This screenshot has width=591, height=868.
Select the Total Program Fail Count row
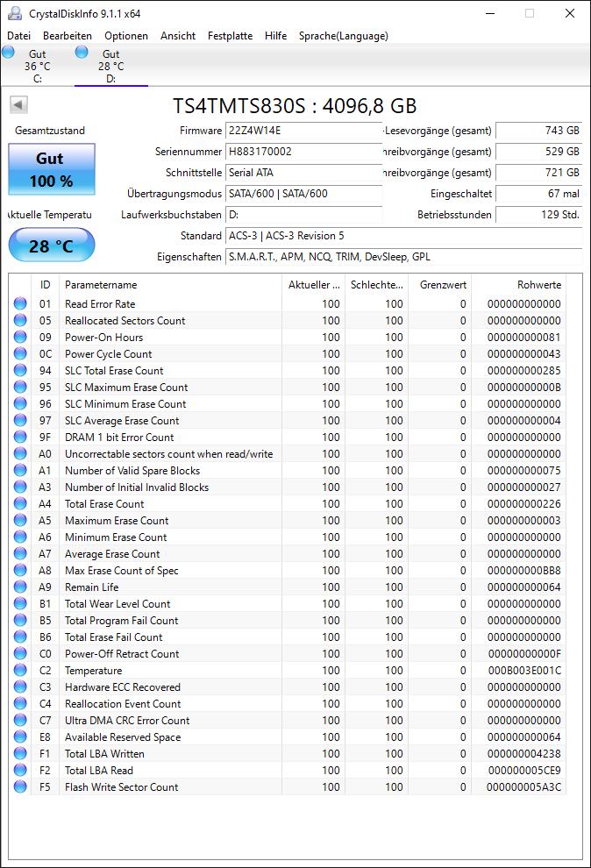click(x=288, y=620)
